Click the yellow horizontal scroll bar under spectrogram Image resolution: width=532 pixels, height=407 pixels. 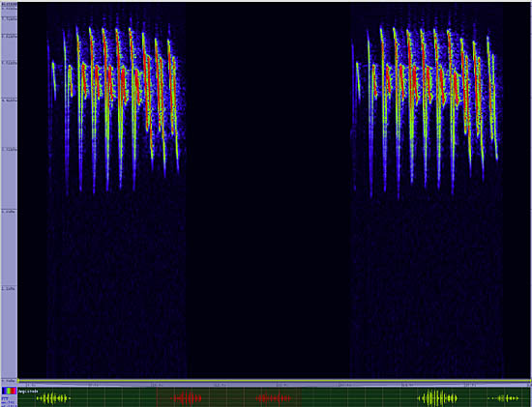[274, 381]
